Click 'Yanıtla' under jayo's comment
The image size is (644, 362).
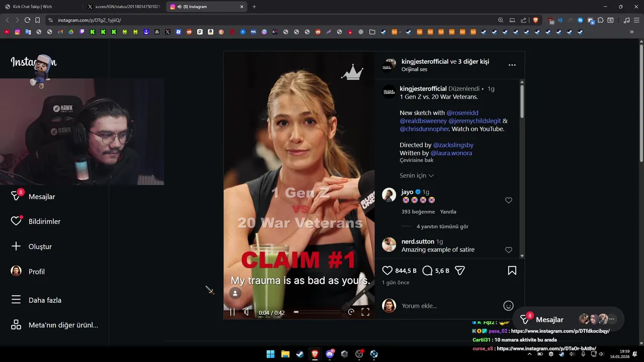448,212
